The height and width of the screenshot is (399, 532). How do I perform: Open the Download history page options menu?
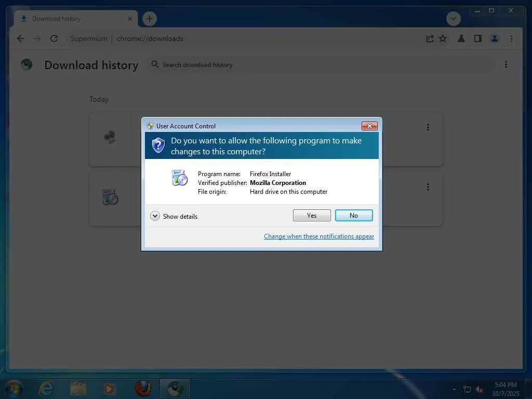(x=506, y=64)
